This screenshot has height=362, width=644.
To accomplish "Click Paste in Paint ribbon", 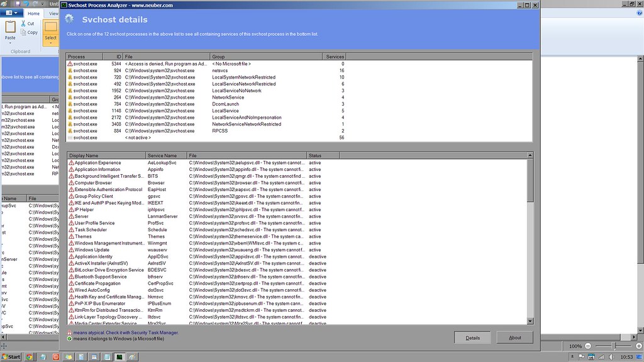I will coord(10,30).
